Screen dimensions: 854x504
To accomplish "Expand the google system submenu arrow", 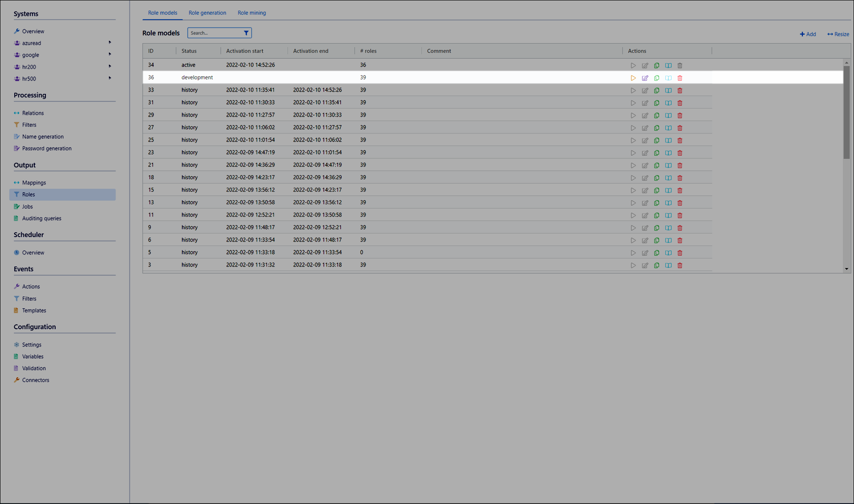I will 110,54.
